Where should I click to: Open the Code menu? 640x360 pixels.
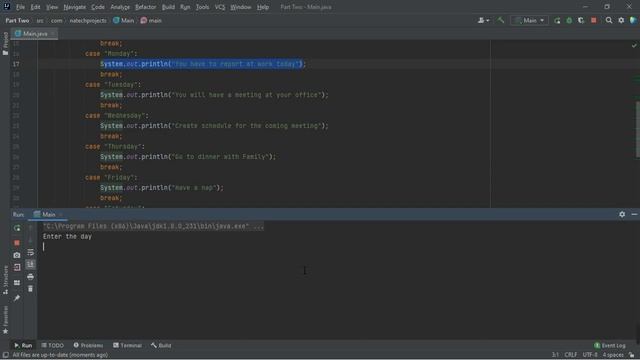(x=98, y=7)
